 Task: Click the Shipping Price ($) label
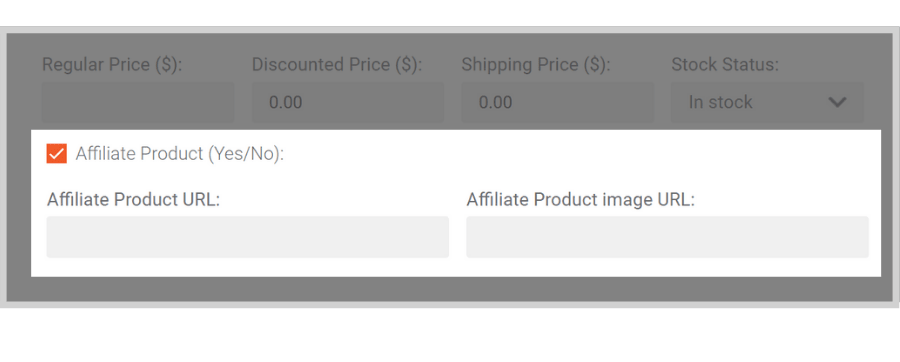pyautogui.click(x=536, y=65)
